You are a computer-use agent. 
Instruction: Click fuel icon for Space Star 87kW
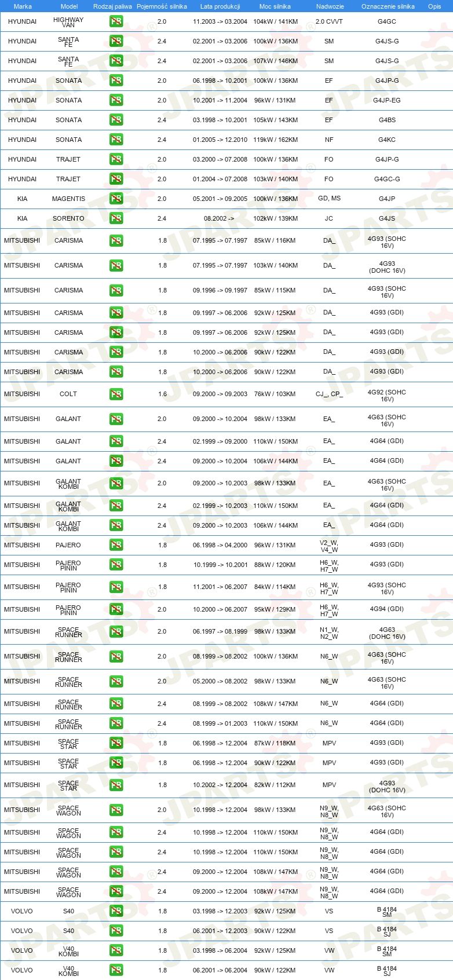pyautogui.click(x=116, y=743)
